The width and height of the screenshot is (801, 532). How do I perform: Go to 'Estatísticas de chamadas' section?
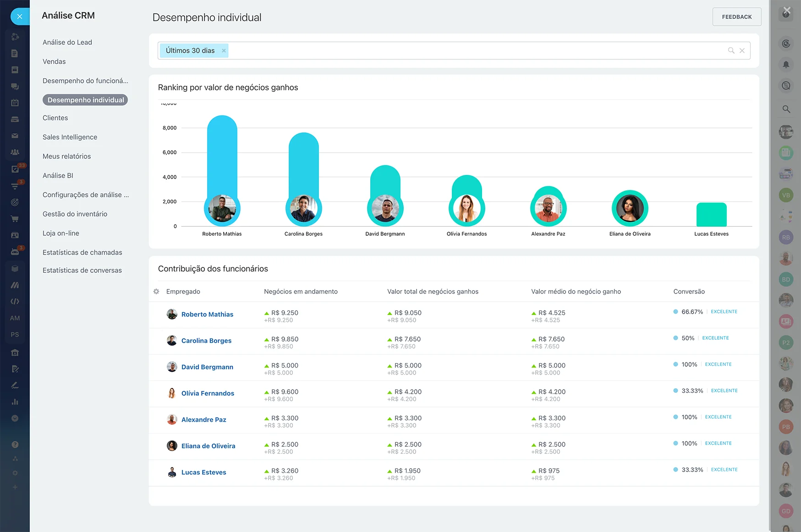coord(82,252)
